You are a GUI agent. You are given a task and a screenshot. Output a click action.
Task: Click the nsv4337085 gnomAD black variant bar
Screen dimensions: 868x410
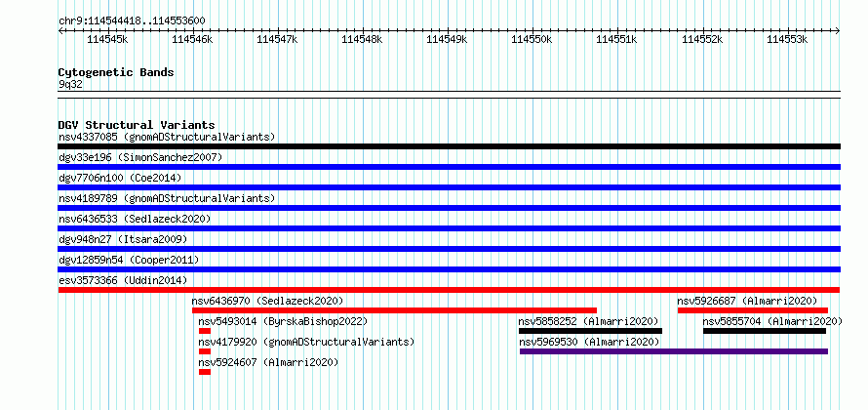(449, 146)
